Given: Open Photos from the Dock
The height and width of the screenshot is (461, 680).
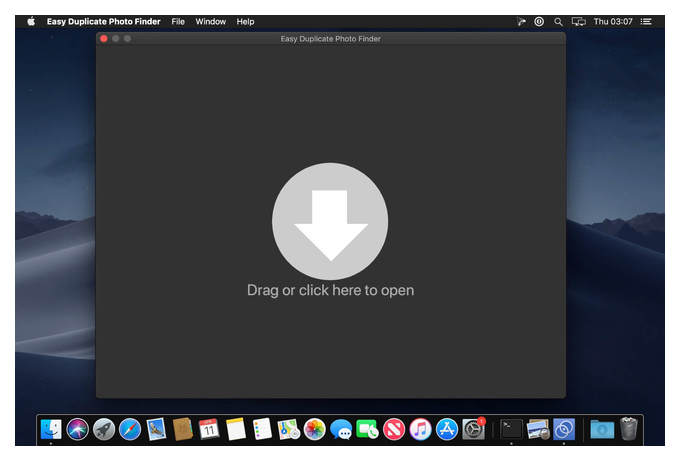Looking at the screenshot, I should tap(315, 429).
